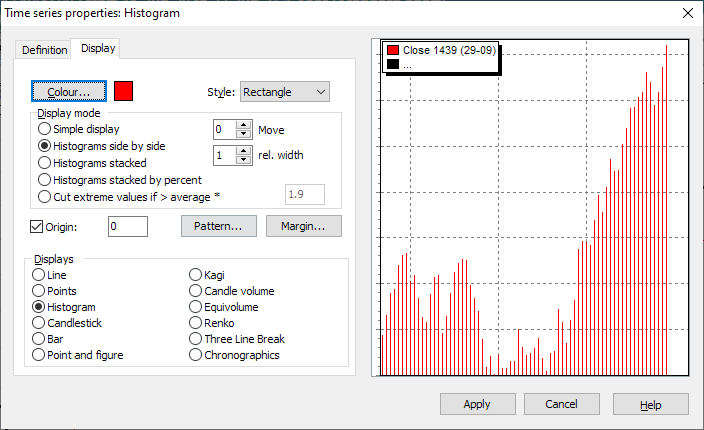Select Simple display mode

44,129
